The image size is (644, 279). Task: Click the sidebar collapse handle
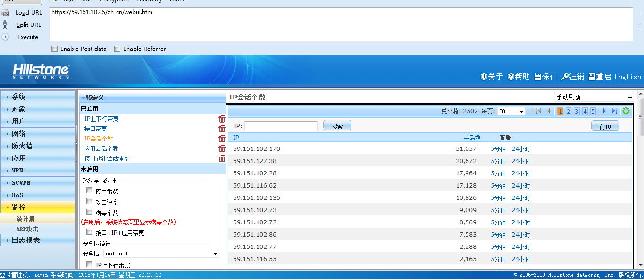(x=76, y=143)
